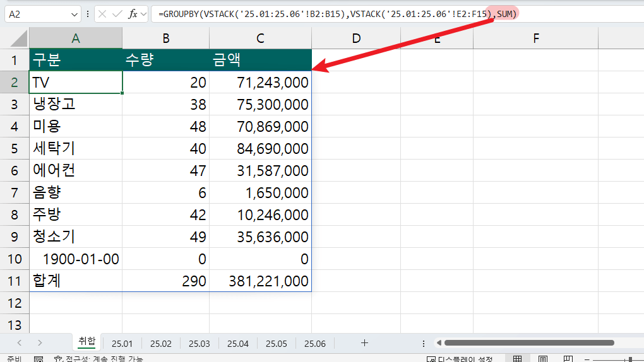
Task: Switch to Normal view icon
Action: pyautogui.click(x=517, y=359)
